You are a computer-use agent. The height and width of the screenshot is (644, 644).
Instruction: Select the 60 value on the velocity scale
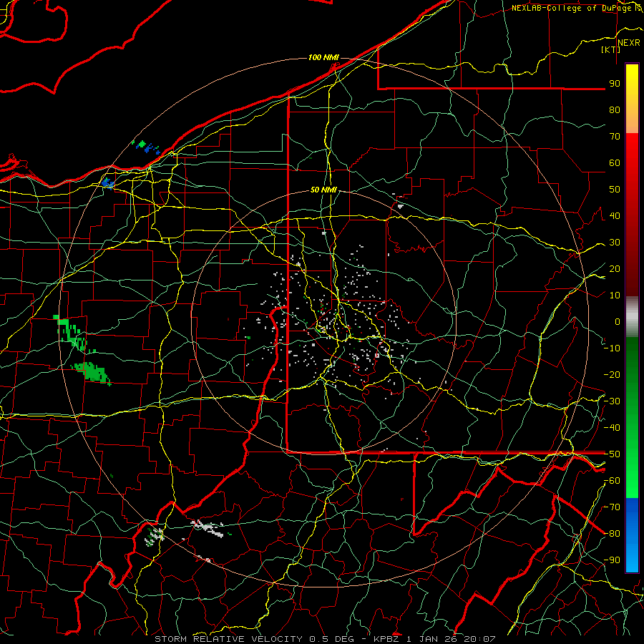pyautogui.click(x=615, y=162)
